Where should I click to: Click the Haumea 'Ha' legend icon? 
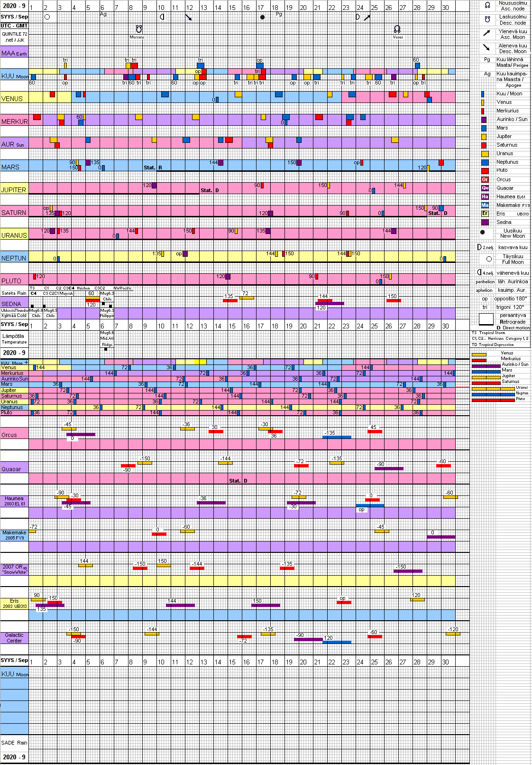pos(485,196)
